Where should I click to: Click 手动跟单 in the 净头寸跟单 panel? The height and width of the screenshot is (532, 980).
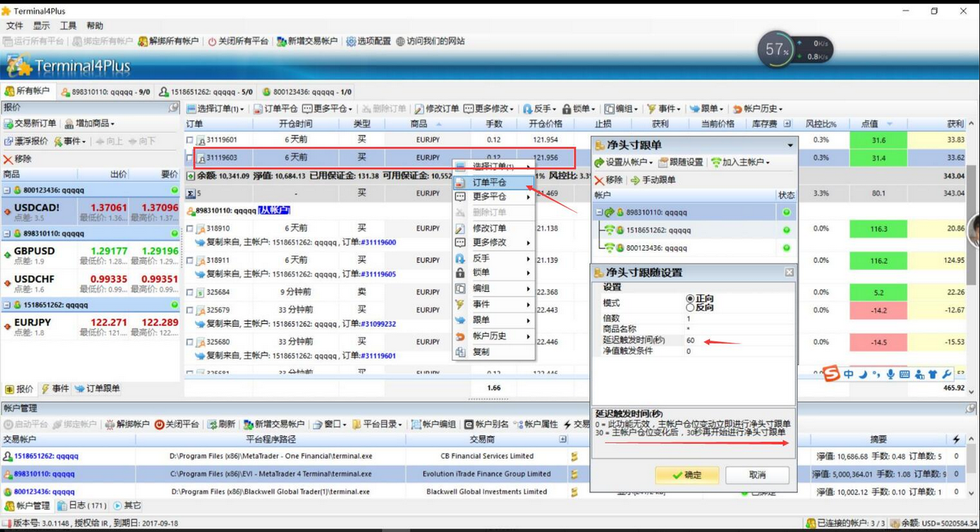point(653,180)
